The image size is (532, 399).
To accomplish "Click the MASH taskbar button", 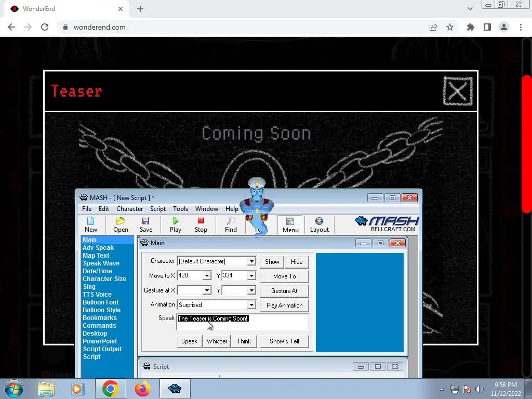I will 175,389.
